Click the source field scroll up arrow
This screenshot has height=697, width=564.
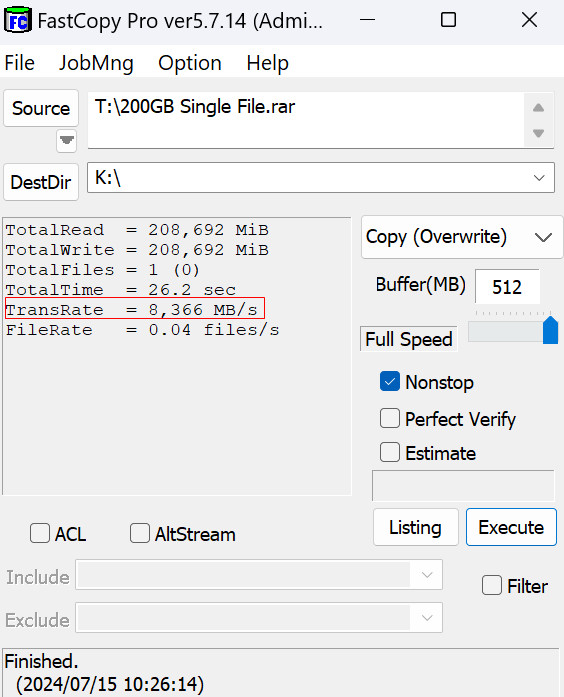pyautogui.click(x=538, y=108)
